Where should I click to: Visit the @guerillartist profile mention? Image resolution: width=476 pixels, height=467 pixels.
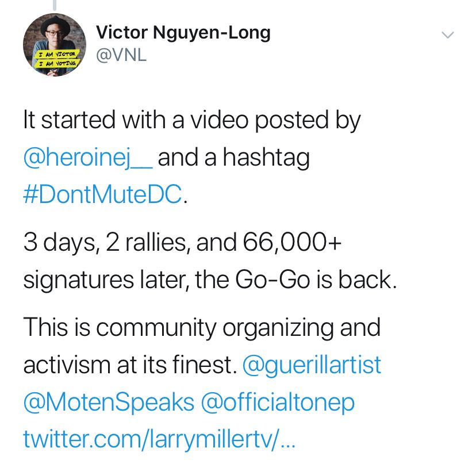click(x=312, y=365)
